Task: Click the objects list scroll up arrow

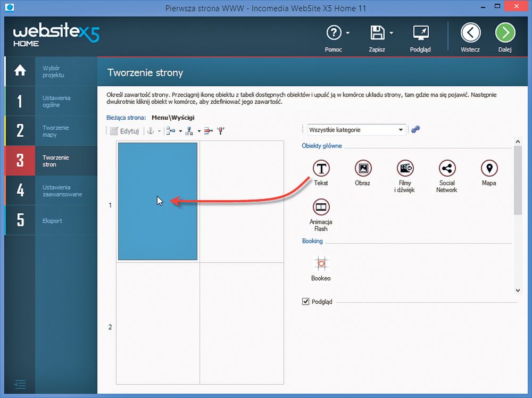Action: (x=518, y=142)
